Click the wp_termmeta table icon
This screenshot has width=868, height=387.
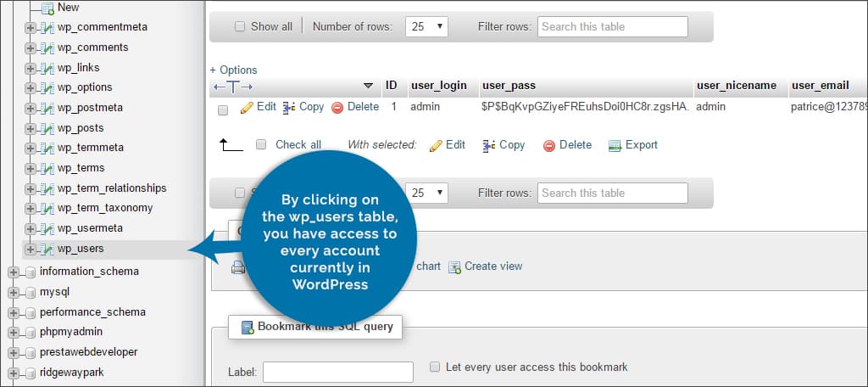pyautogui.click(x=47, y=148)
